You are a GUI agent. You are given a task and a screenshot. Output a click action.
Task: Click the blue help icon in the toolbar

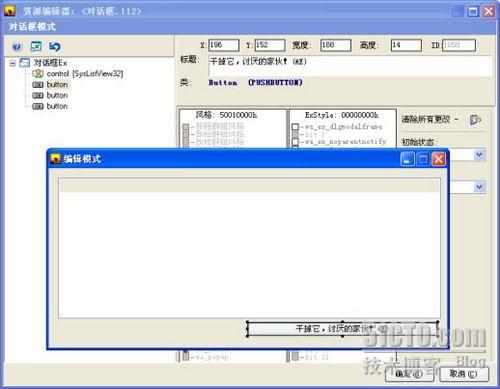(x=17, y=47)
